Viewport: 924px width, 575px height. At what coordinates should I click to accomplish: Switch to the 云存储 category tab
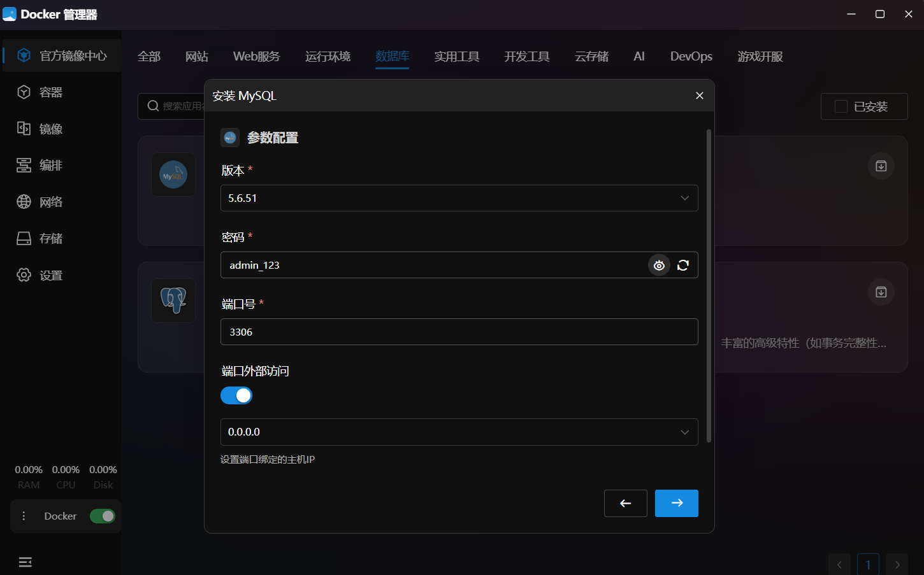(x=592, y=56)
